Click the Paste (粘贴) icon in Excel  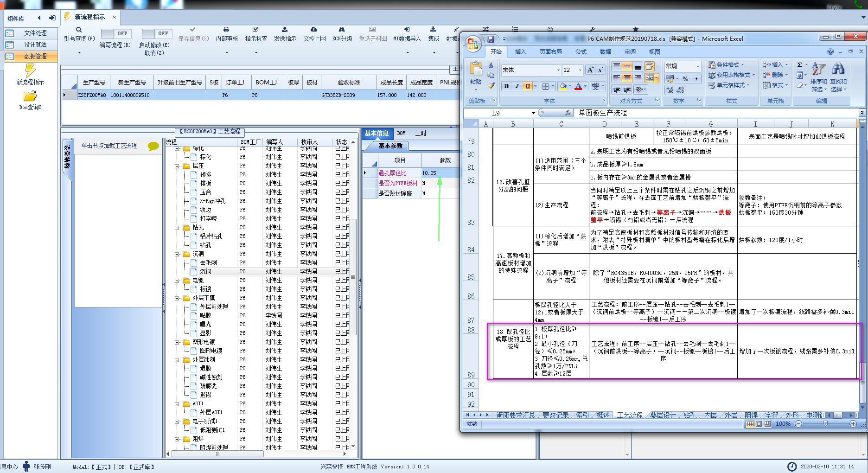[476, 69]
